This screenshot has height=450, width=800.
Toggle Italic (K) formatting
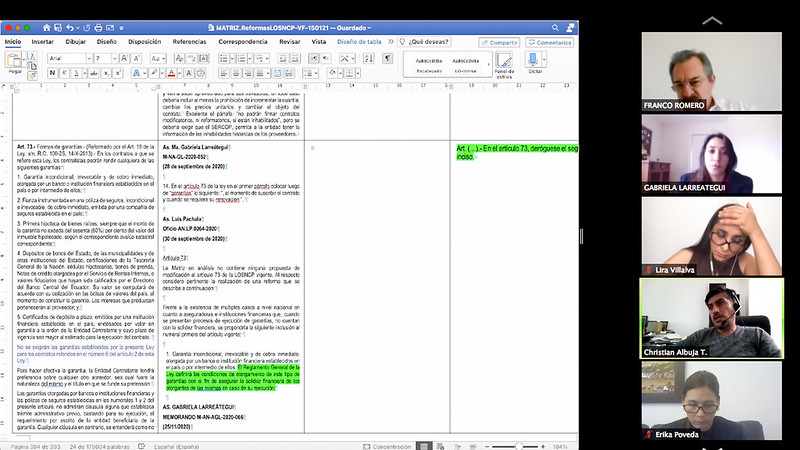(64, 73)
